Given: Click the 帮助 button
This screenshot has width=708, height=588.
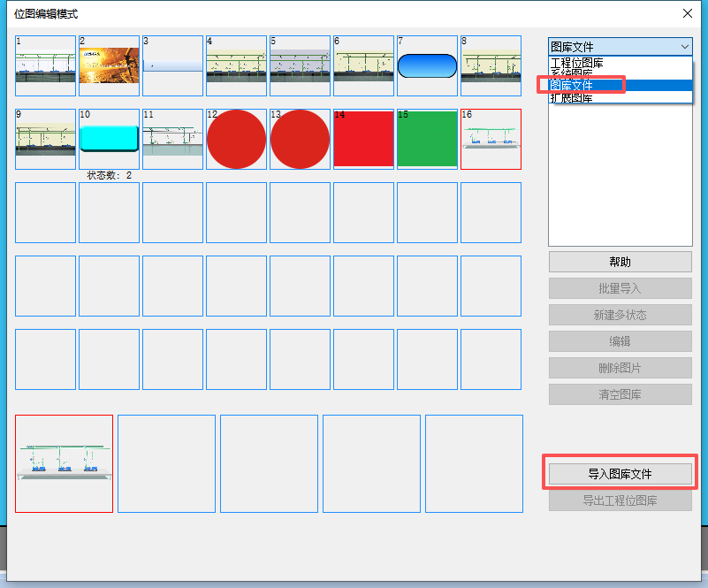Looking at the screenshot, I should (x=620, y=262).
